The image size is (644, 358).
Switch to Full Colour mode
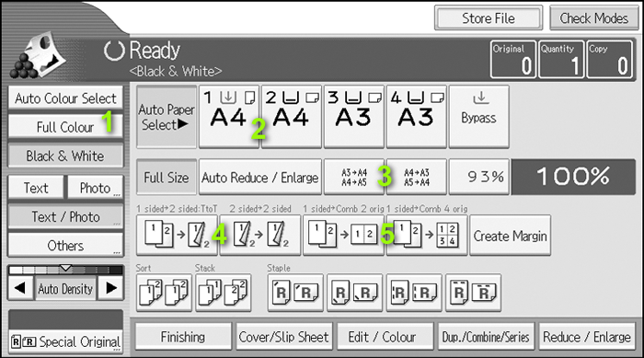(65, 127)
